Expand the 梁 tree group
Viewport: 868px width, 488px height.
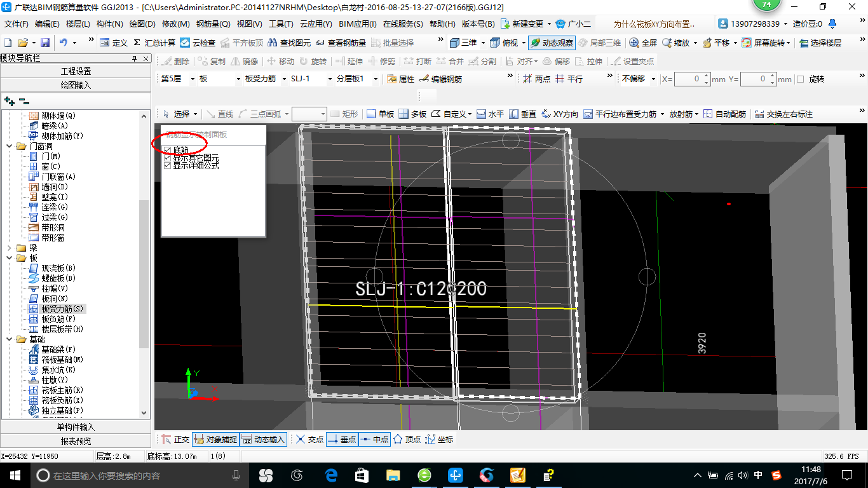(x=8, y=248)
